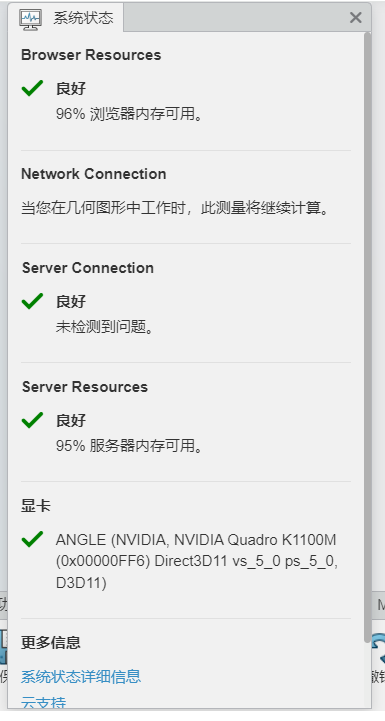
Task: Open the 系统状态详细信息 link
Action: pos(81,676)
